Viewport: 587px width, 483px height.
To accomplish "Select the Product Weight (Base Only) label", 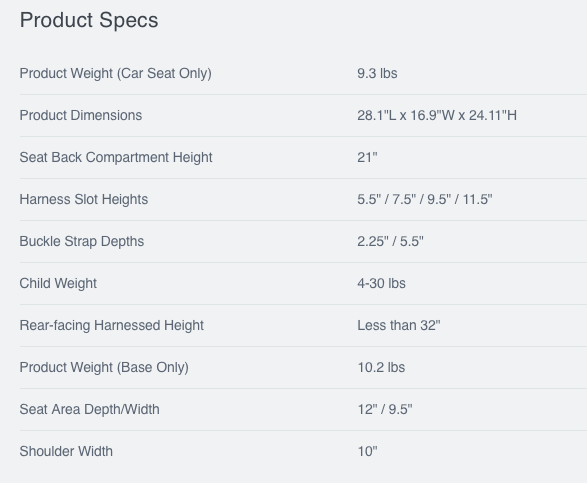I will tap(104, 367).
